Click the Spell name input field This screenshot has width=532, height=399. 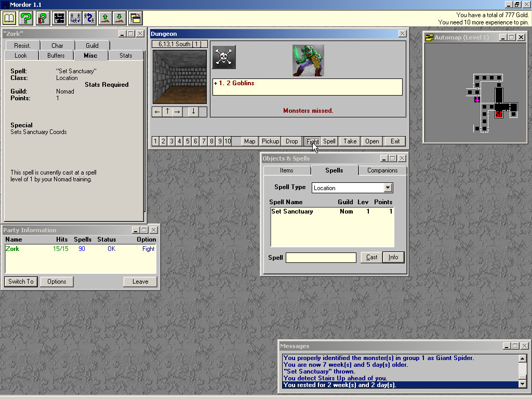[x=321, y=258]
